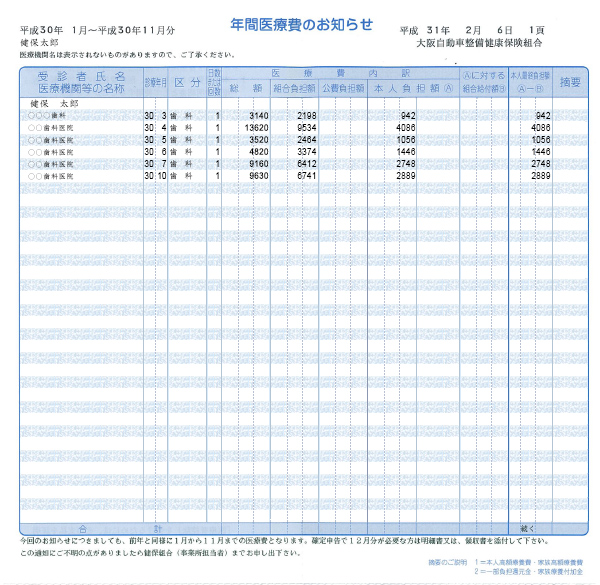Viewport: 600px width, 585px height.
Task: Click the ○○歯科医院 name in the 9630 row
Action: [x=51, y=176]
